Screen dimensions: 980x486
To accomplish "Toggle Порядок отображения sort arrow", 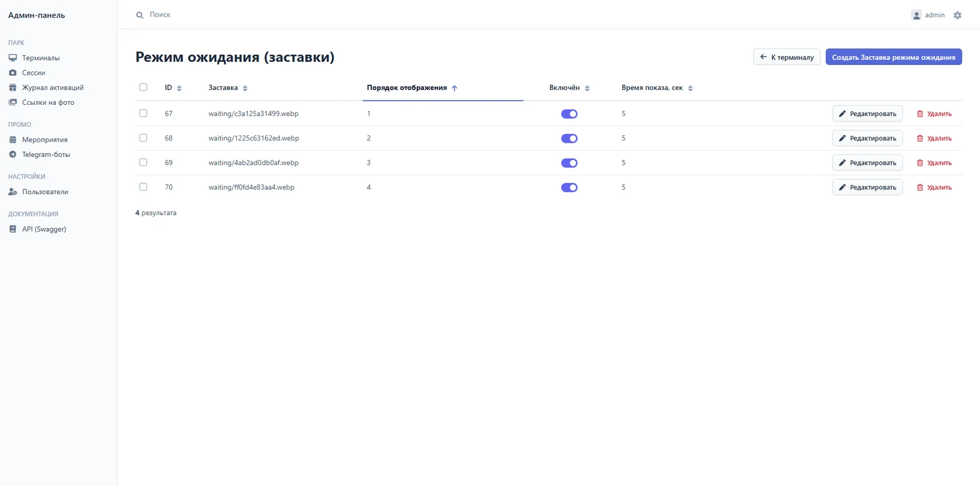I will (x=454, y=88).
